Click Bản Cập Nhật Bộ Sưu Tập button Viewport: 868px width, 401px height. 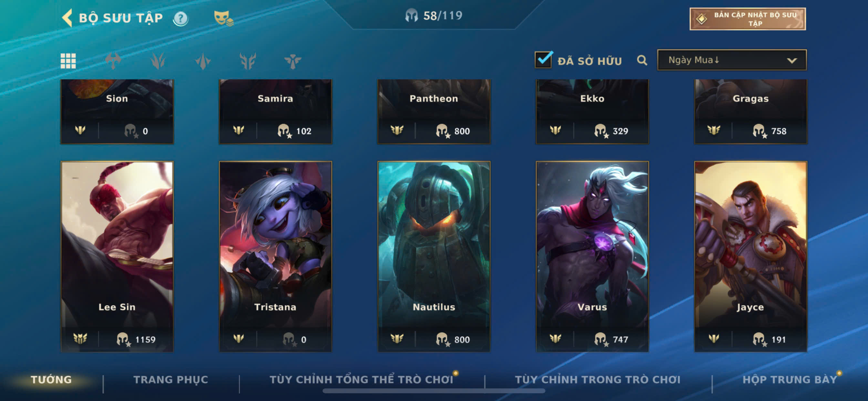[747, 19]
